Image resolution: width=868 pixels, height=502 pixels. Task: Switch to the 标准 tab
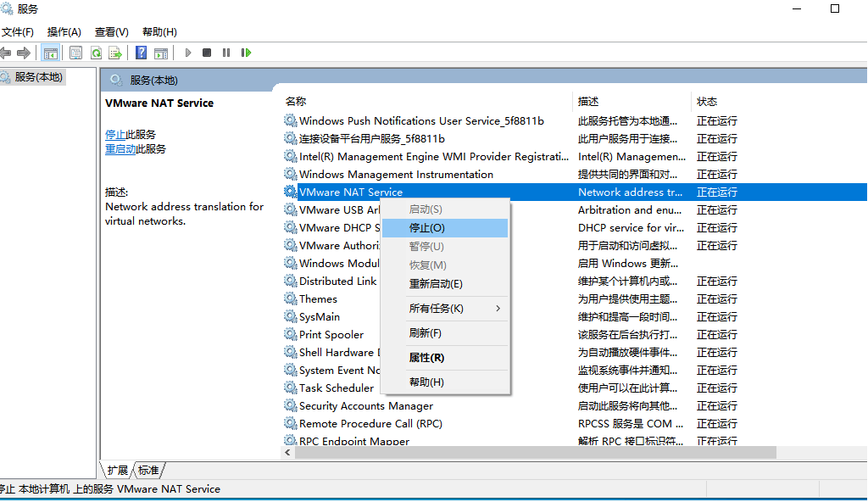tap(147, 470)
